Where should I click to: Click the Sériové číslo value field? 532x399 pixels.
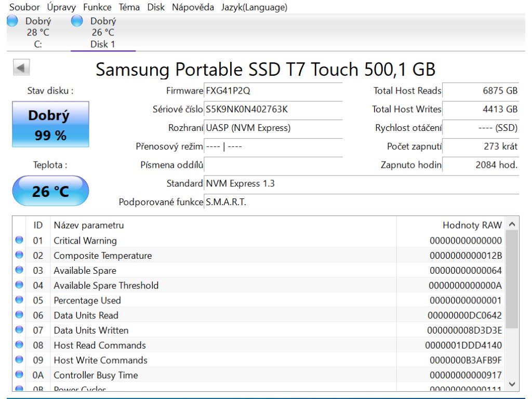273,109
